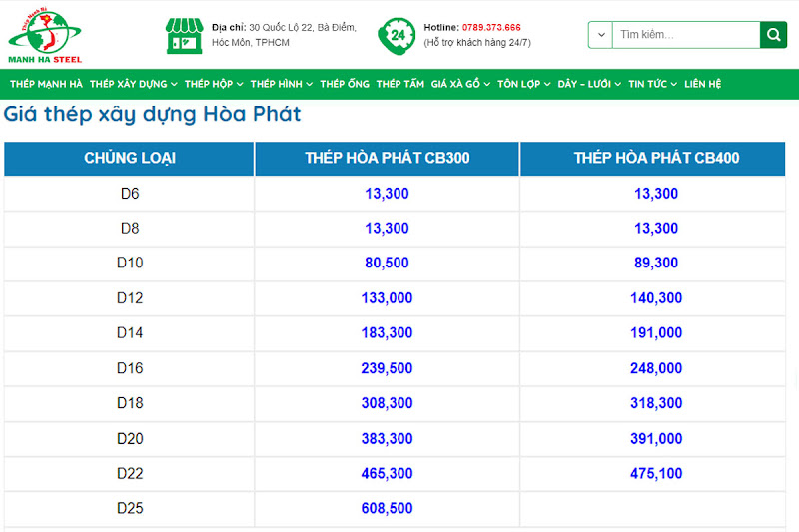This screenshot has height=532, width=799.
Task: Expand the Tôn Lợp chevron
Action: (x=547, y=85)
